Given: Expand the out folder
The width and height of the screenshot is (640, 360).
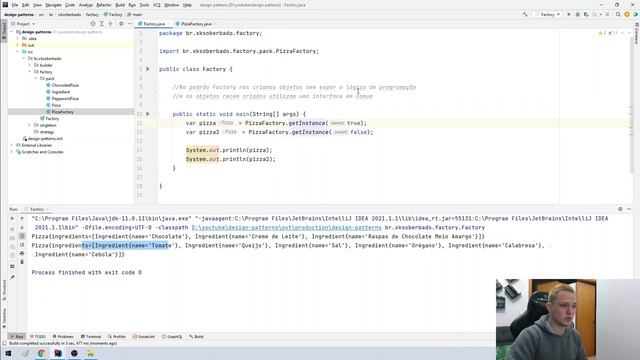Looking at the screenshot, I should 18,45.
